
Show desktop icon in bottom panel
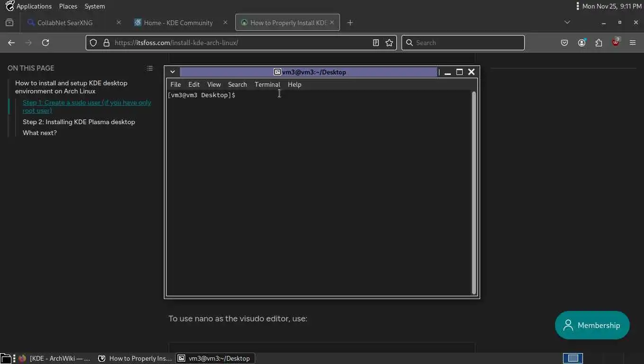[5, 358]
